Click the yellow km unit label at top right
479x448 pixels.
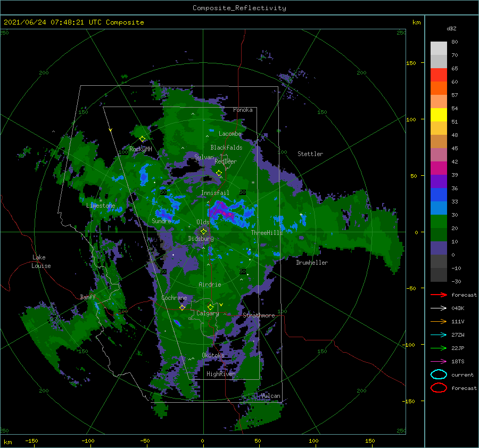click(416, 22)
